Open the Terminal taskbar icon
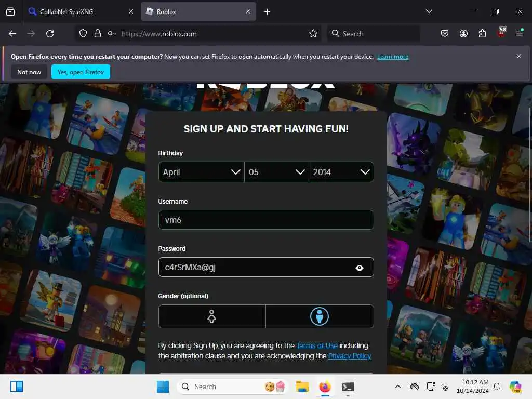 (x=348, y=387)
